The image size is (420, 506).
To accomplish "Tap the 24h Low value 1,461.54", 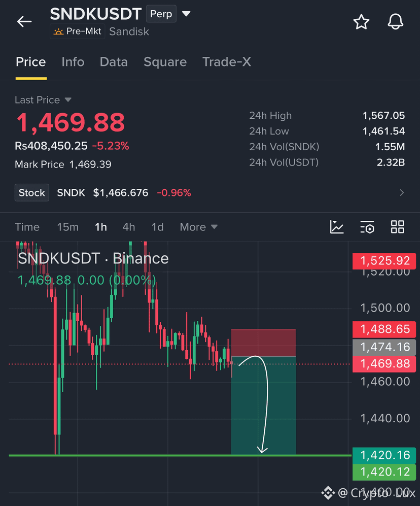I will [383, 131].
